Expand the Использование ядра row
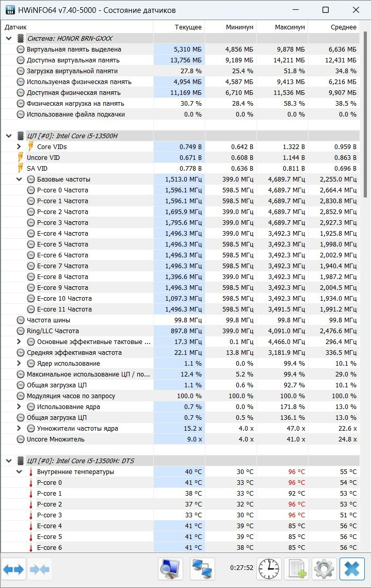 [x=19, y=407]
